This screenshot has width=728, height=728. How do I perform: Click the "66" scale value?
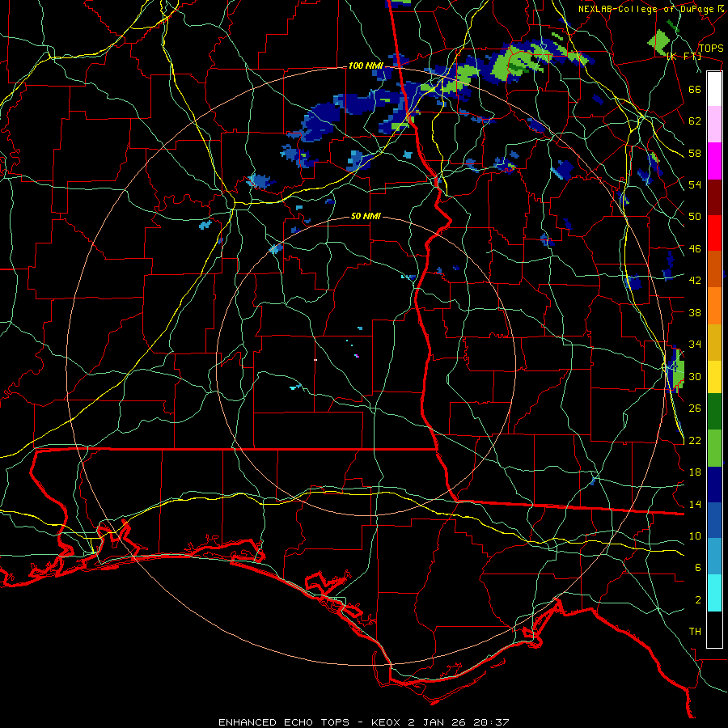[x=695, y=89]
